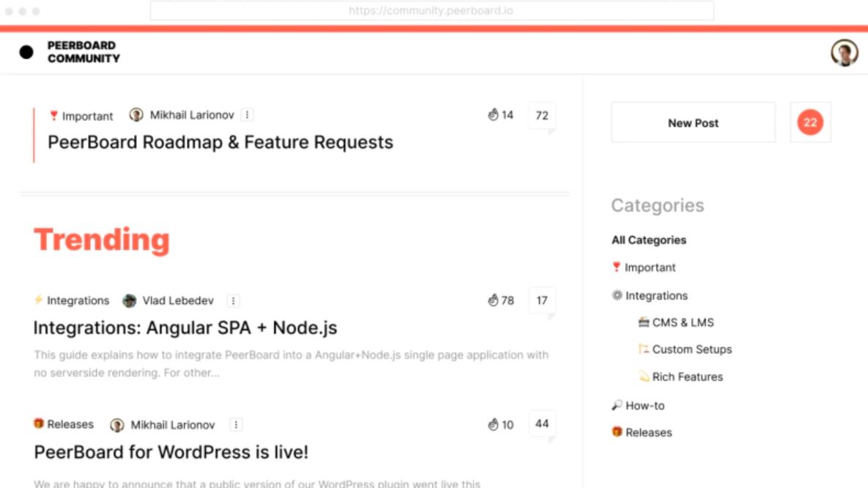The width and height of the screenshot is (868, 488).
Task: Open 'PeerBoard for WordPress is live!' post
Action: coord(171,452)
